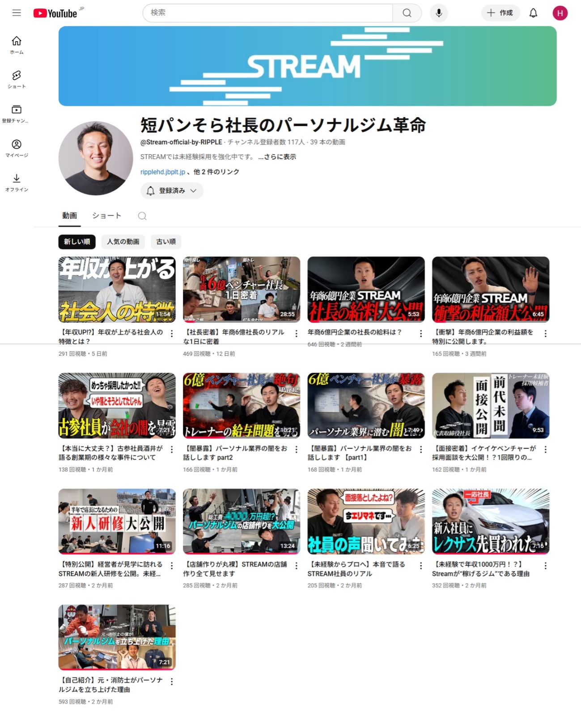The width and height of the screenshot is (581, 728).
Task: Open video title 年収が上がる社会人の特徴とは
Action: point(111,337)
